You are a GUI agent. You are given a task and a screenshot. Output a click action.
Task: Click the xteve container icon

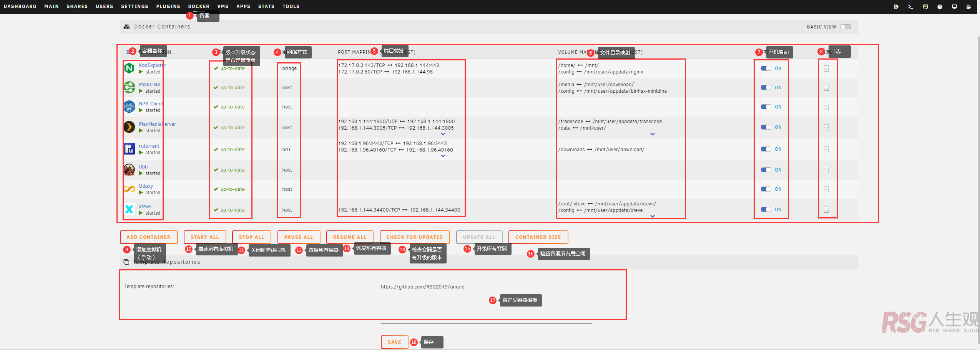(130, 209)
